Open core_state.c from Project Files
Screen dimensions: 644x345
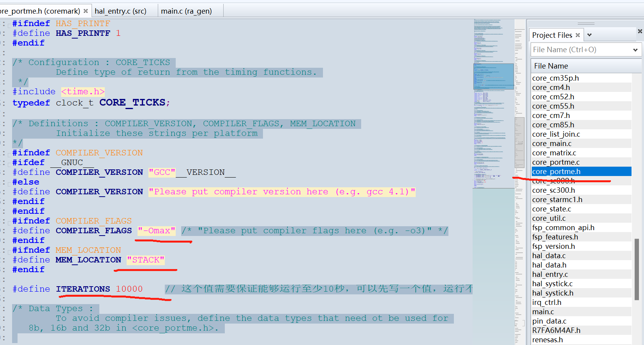tap(581, 209)
